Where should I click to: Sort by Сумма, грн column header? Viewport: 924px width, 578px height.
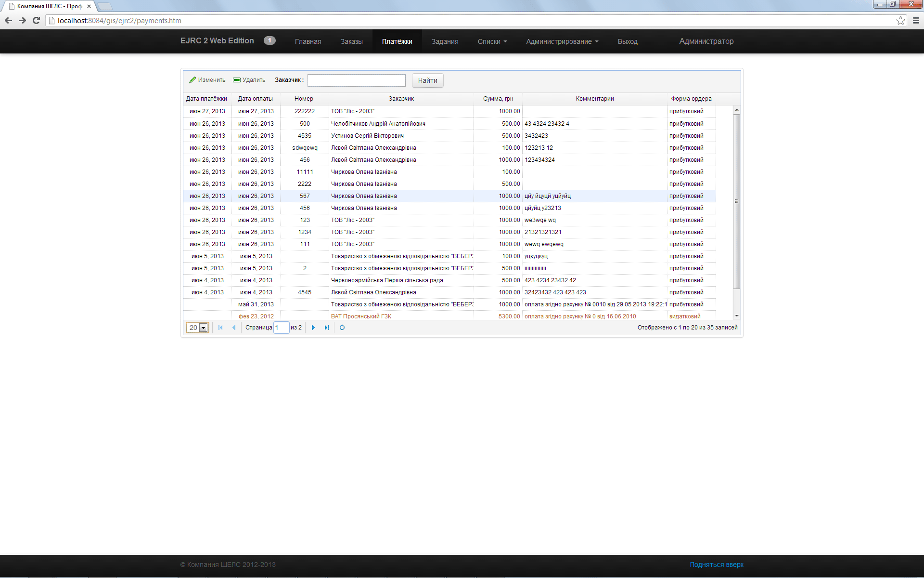pos(498,99)
